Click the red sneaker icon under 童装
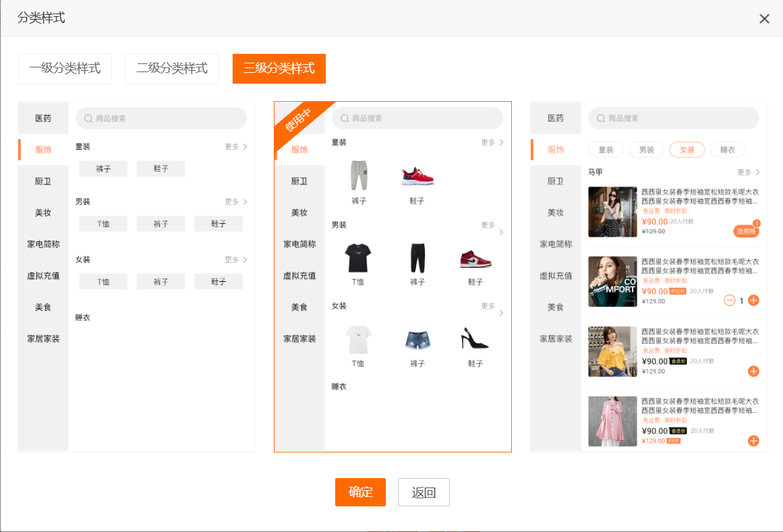 [417, 177]
